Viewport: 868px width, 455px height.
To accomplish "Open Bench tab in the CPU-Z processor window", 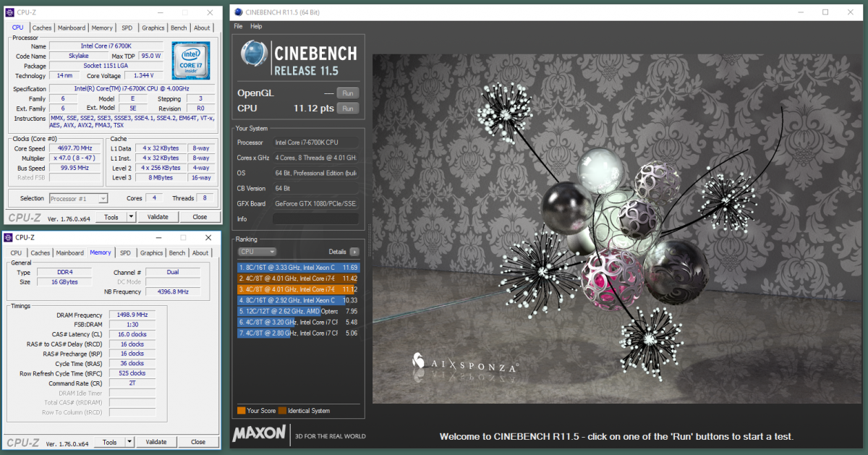I will 179,28.
